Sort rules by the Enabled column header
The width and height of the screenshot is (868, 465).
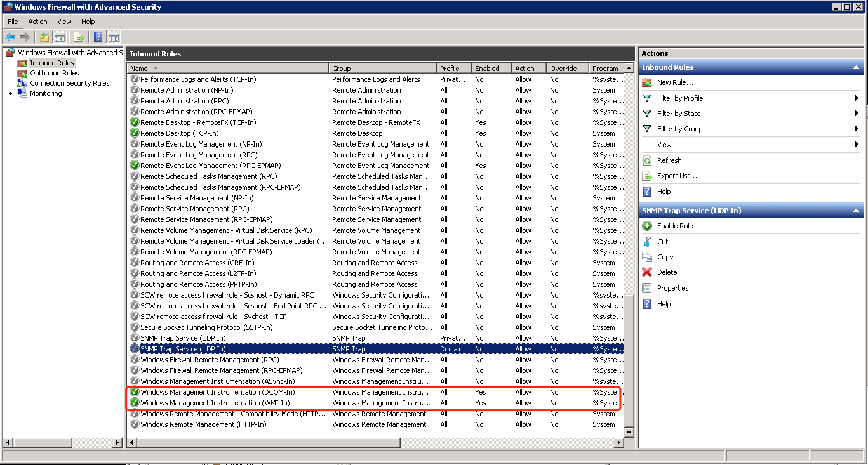[x=486, y=69]
